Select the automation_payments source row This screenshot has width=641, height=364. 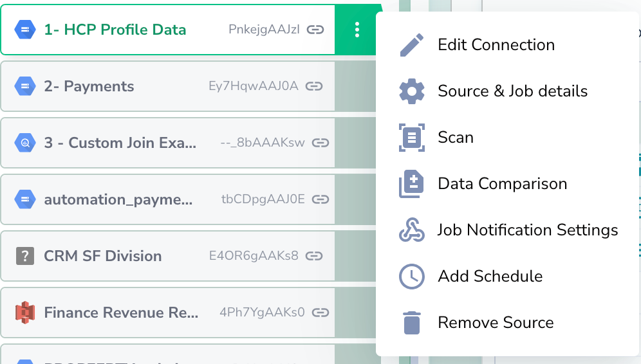point(118,199)
